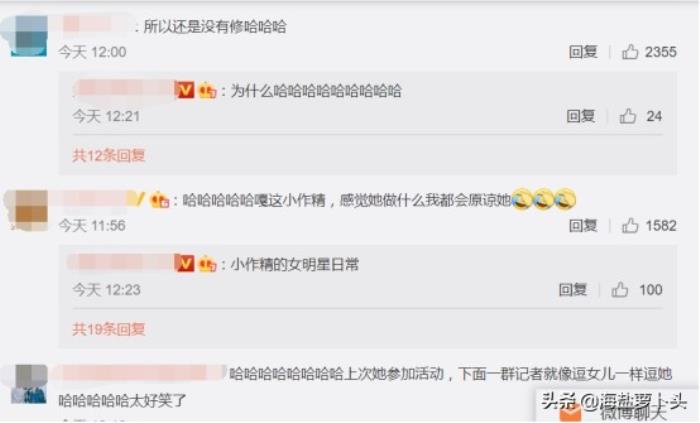This screenshot has width=700, height=423.
Task: Expand the 共12条回复 thread
Action: point(108,156)
